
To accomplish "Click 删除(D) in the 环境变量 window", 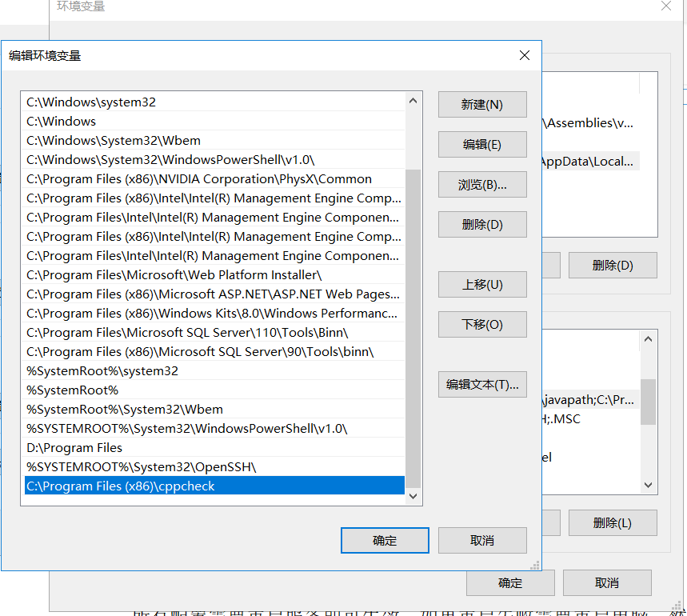I will point(613,265).
